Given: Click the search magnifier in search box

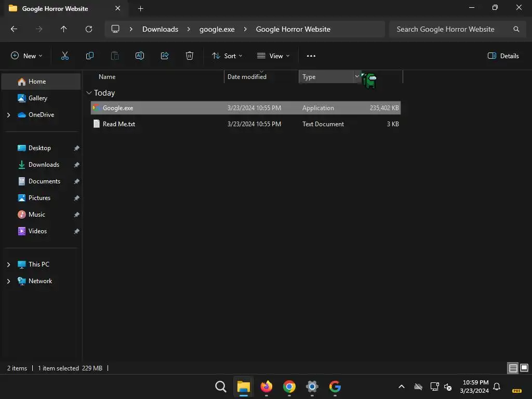Looking at the screenshot, I should point(516,29).
